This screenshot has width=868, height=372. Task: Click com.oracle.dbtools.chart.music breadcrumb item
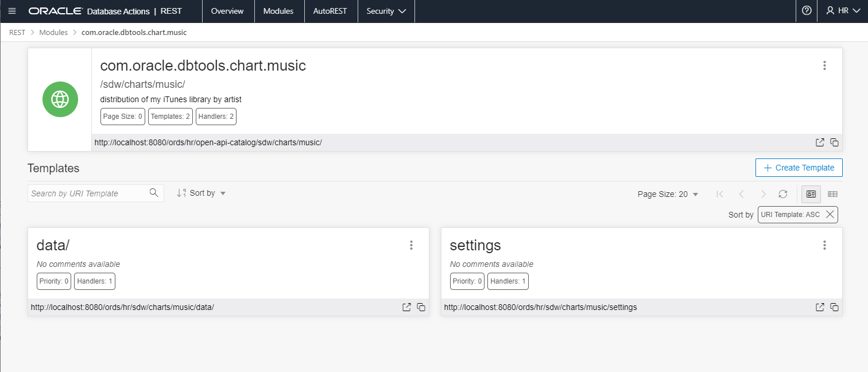[134, 32]
